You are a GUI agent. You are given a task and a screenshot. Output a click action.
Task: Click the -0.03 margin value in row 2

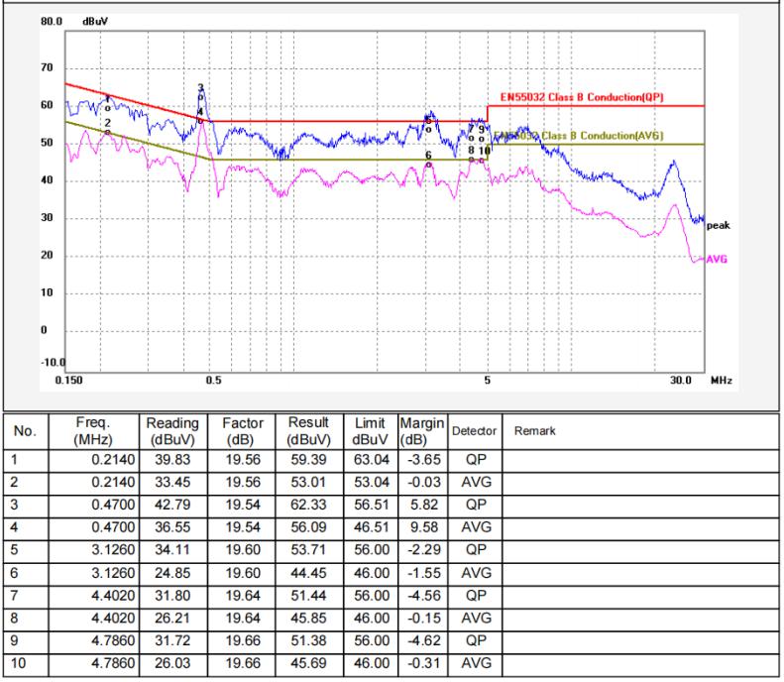tap(416, 482)
